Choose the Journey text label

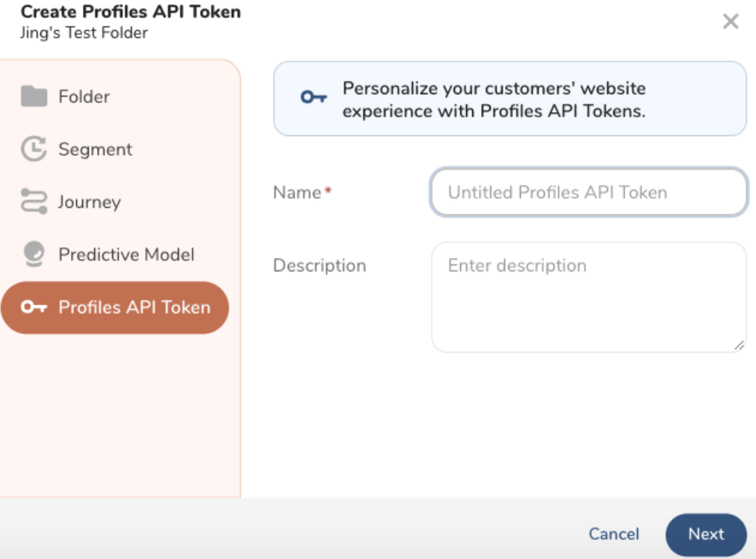point(89,202)
